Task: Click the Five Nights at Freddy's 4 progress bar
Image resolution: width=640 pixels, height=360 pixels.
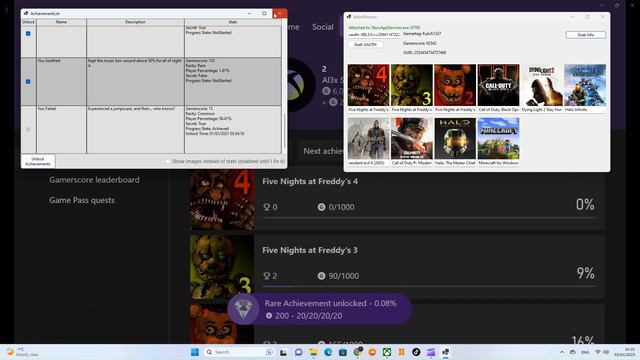Action: tap(429, 218)
